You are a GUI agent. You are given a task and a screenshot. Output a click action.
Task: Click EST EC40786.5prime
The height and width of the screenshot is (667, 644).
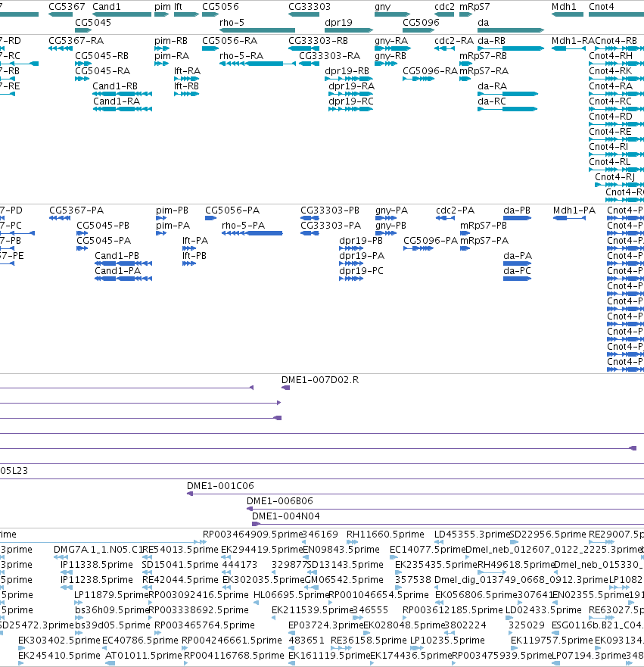140,641
